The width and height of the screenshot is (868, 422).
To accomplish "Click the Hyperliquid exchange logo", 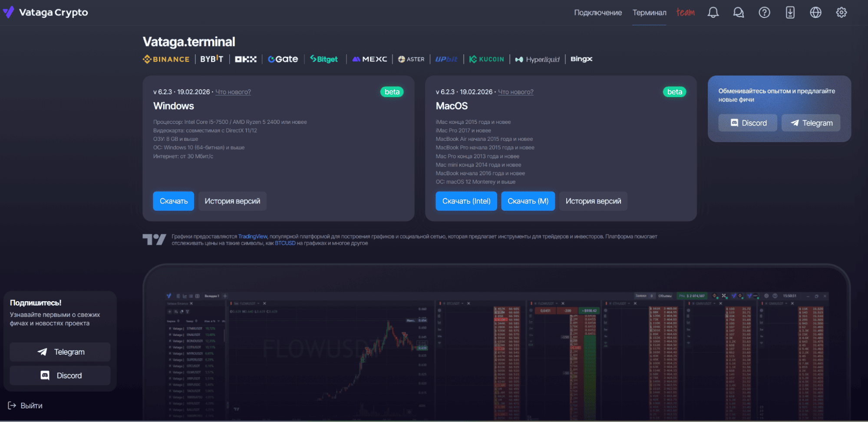I will [x=538, y=59].
